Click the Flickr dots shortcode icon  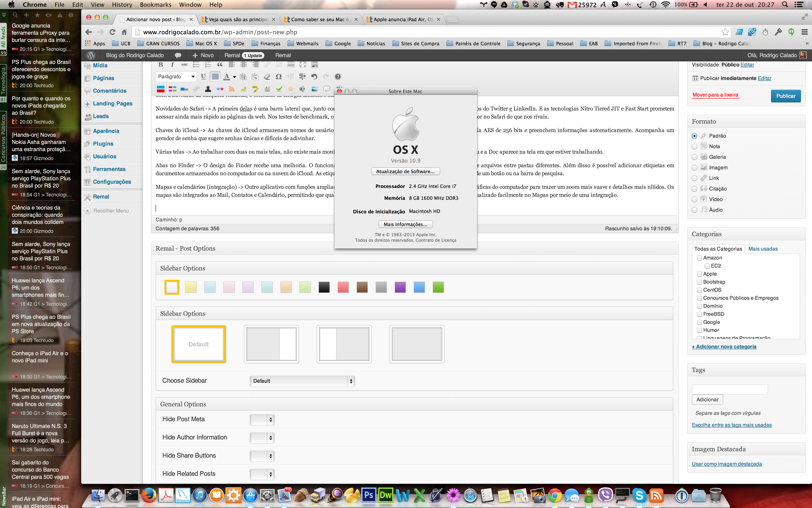pyautogui.click(x=220, y=89)
